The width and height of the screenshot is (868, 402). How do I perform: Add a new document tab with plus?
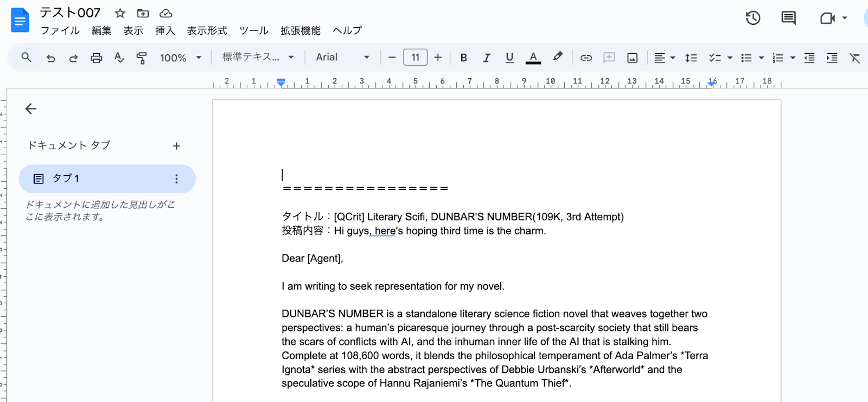(x=176, y=146)
